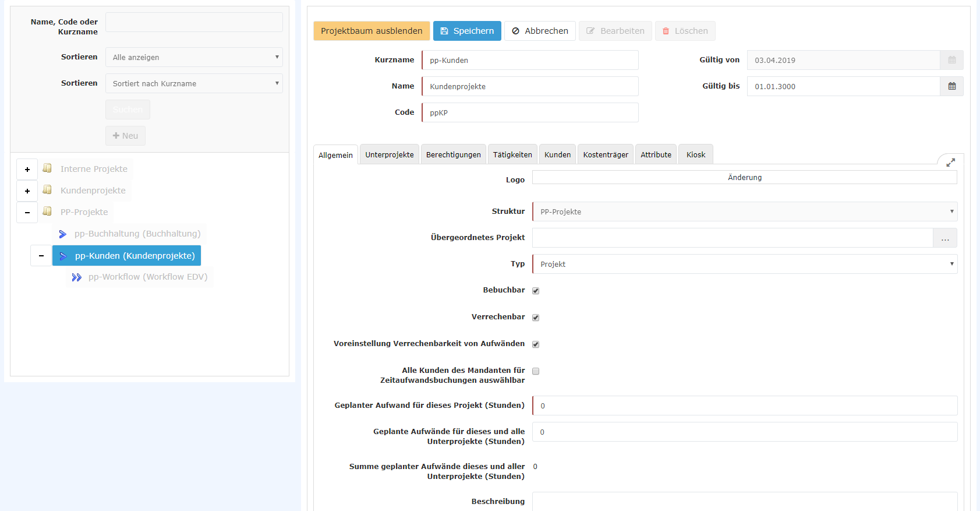
Task: Click the folder icon of Kundenprojekte
Action: coord(47,190)
